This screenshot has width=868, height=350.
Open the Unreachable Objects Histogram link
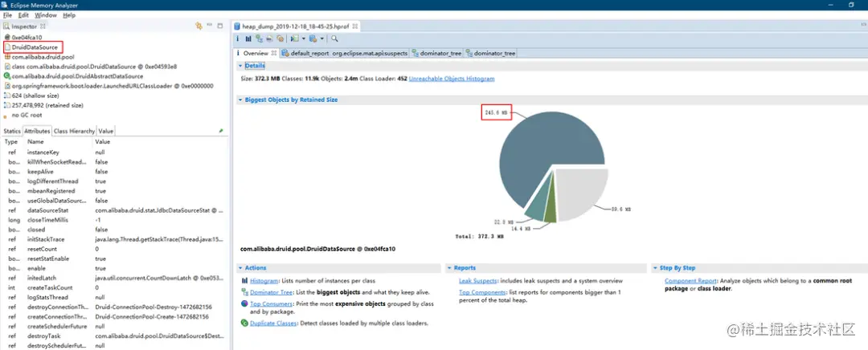pyautogui.click(x=452, y=79)
